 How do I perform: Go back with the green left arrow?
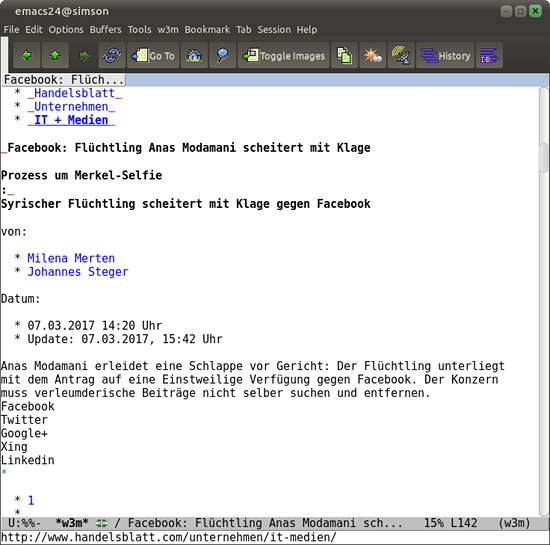pos(27,55)
